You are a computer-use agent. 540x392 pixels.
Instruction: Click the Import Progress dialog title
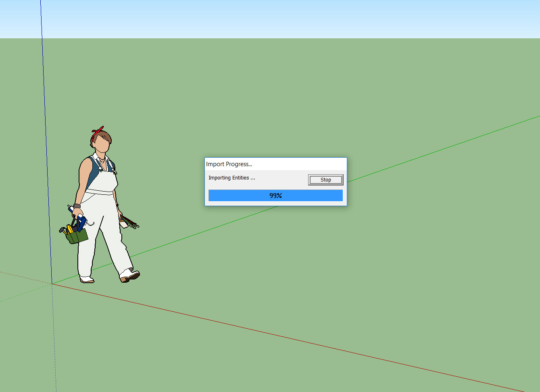229,164
